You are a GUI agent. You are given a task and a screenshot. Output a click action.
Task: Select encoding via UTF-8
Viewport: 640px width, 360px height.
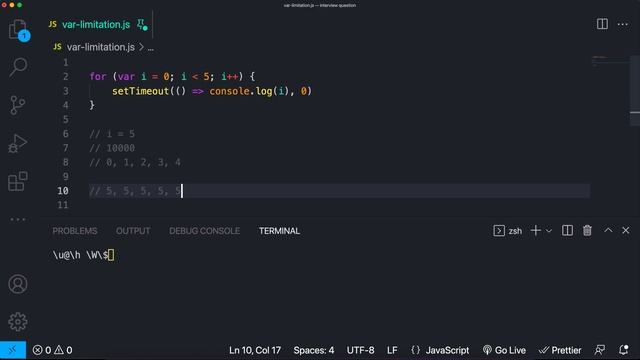click(360, 350)
